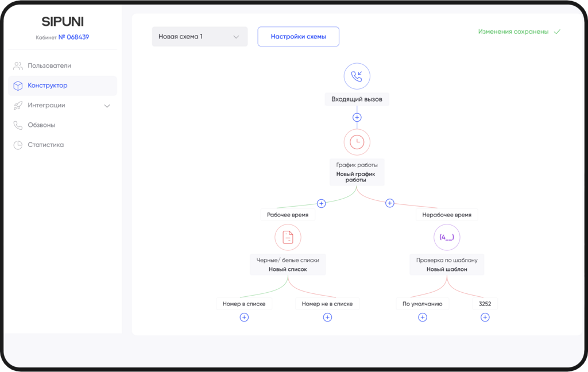Add step on Рабочее время branch

point(321,203)
